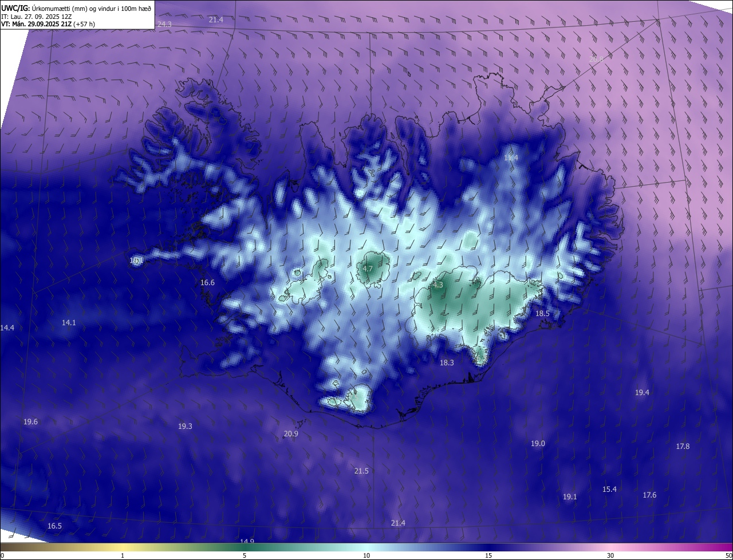The height and width of the screenshot is (560, 733).
Task: Click the 14.4 value label
Action: pyautogui.click(x=7, y=328)
